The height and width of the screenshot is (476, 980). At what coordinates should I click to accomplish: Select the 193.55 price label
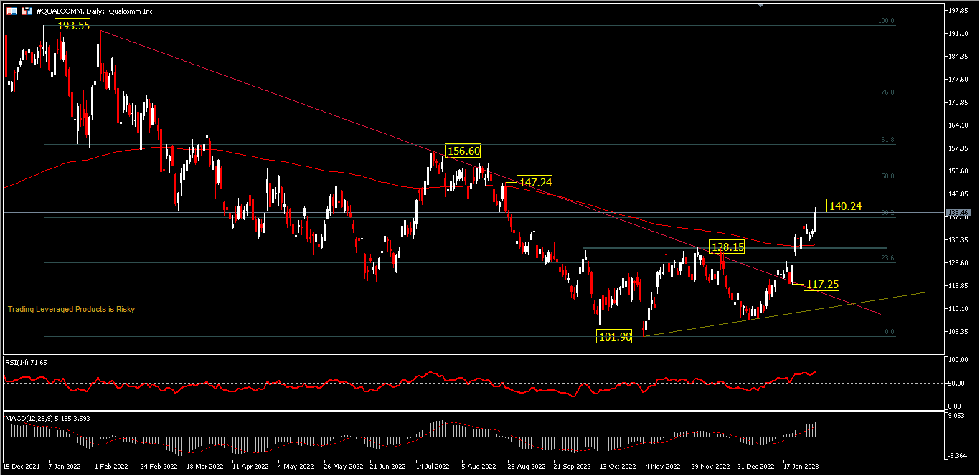click(x=73, y=25)
